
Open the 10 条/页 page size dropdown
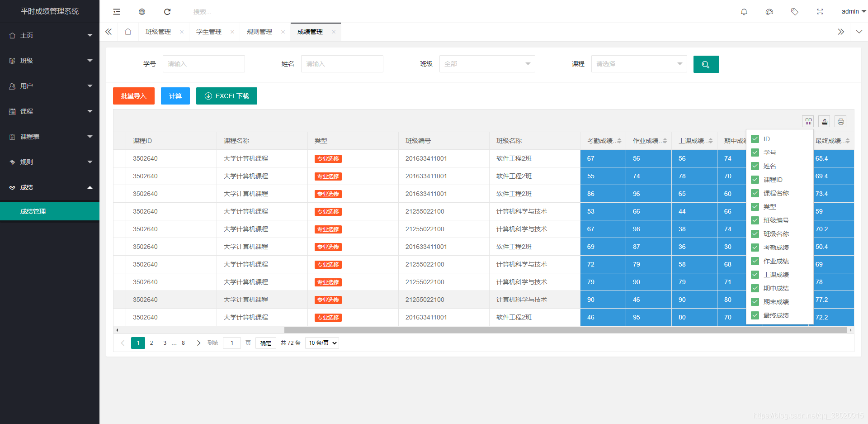click(x=322, y=343)
